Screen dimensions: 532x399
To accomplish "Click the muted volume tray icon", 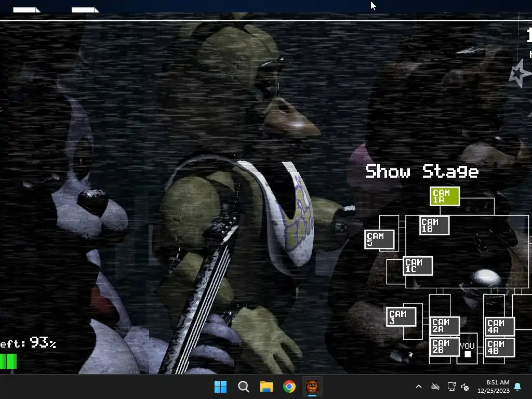I will (x=465, y=387).
